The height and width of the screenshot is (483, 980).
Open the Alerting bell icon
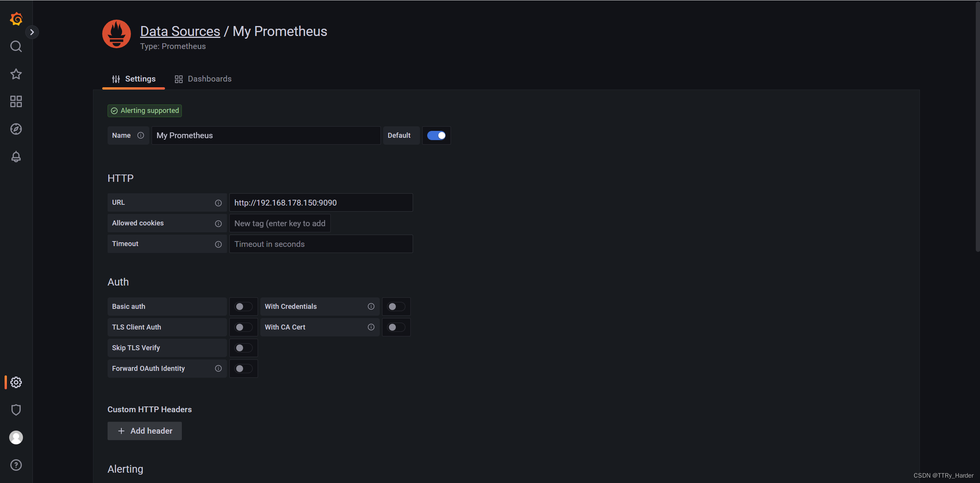16,157
